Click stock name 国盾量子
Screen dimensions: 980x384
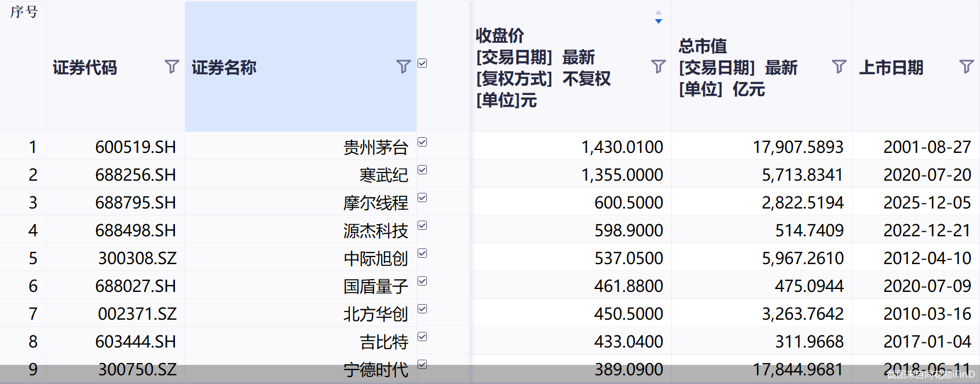point(376,286)
